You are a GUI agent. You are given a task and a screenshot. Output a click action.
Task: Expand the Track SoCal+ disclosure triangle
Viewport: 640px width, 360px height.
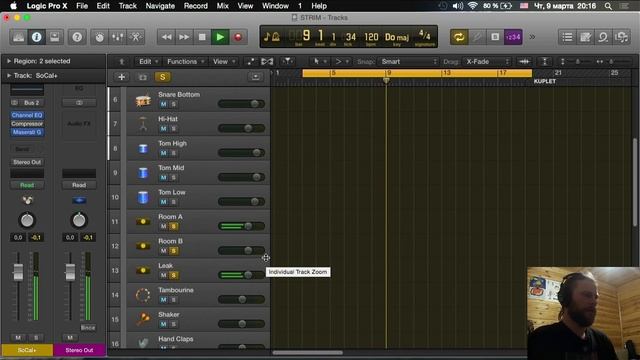[9, 76]
